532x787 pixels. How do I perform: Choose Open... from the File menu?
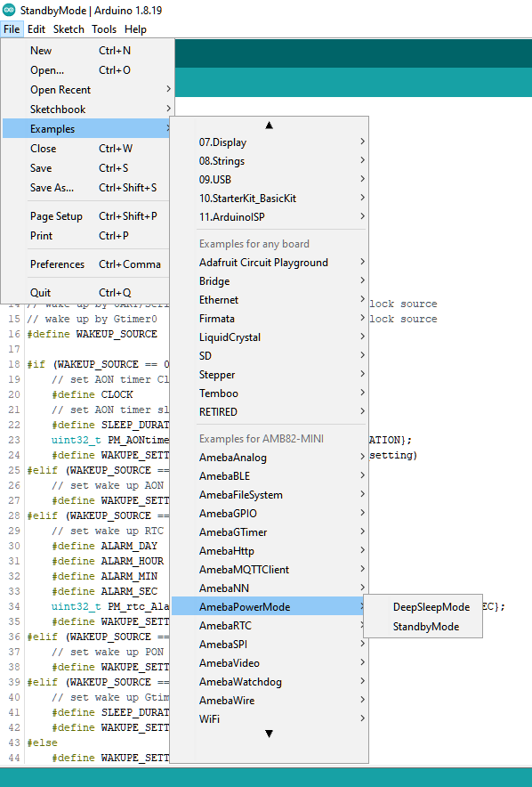(88, 70)
